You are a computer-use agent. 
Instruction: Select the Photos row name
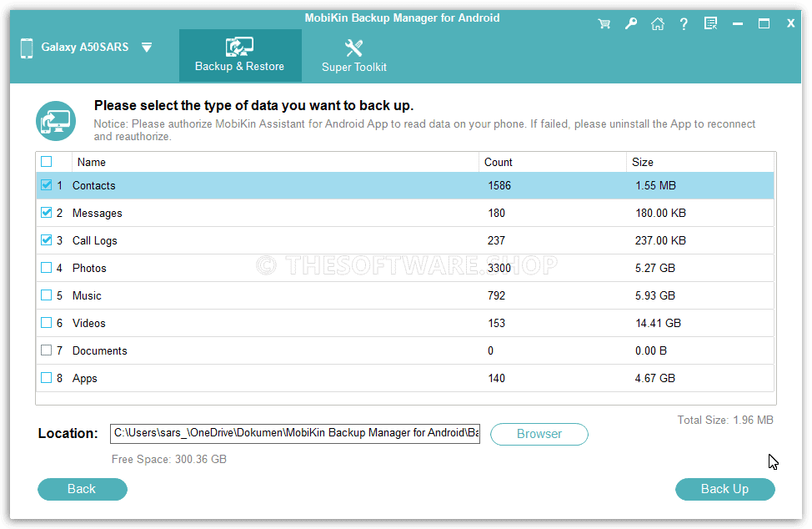89,268
